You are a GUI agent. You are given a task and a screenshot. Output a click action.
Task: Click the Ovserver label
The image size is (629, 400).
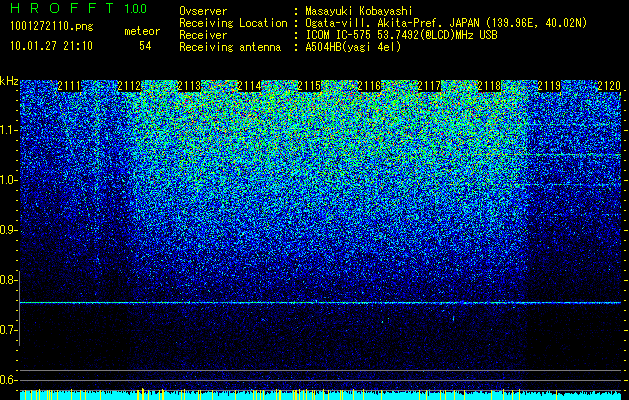[203, 11]
